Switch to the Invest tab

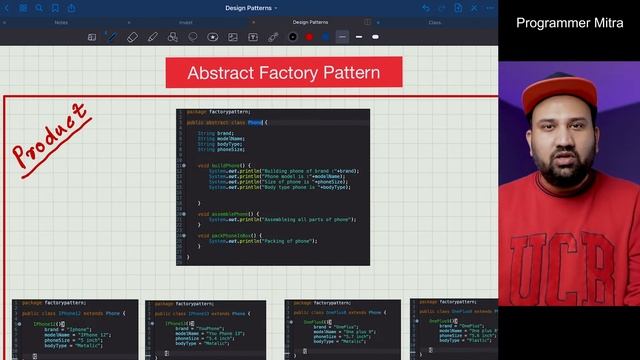pos(186,22)
